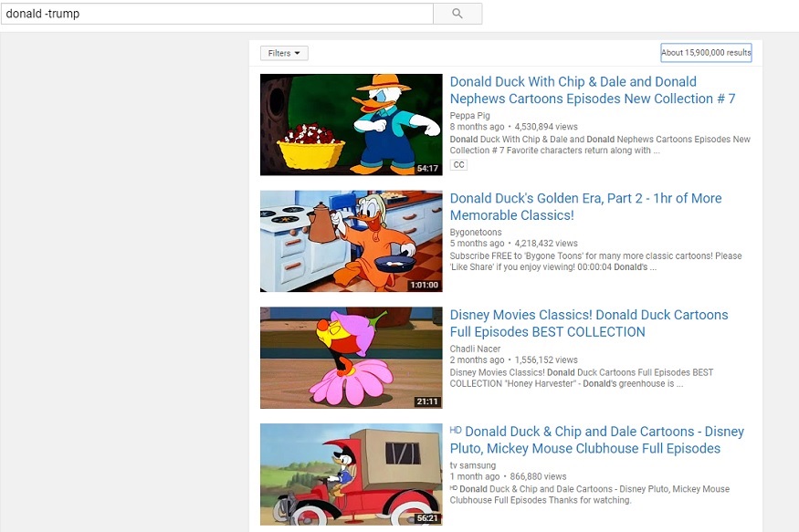
Task: Visit the Peppa Pig channel link
Action: tap(469, 116)
